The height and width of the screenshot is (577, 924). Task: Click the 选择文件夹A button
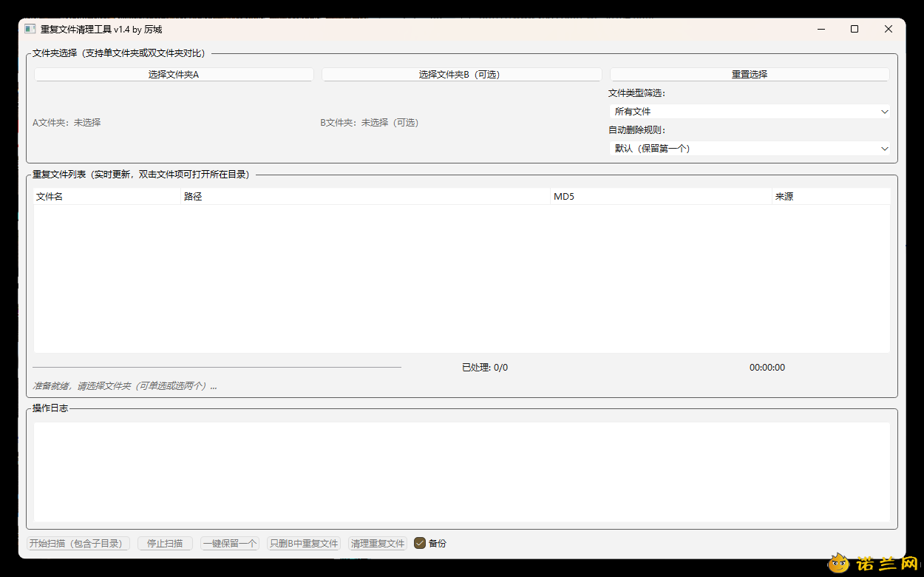coord(174,75)
